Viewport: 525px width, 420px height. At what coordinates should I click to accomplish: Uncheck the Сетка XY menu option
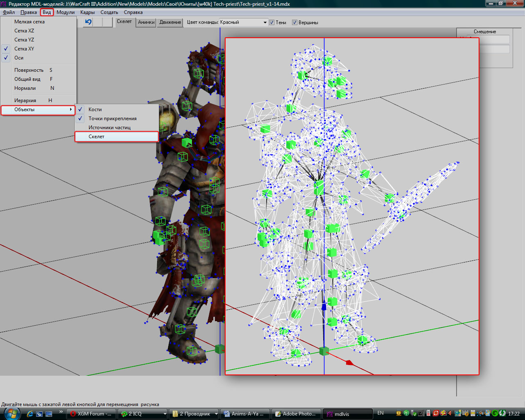point(24,49)
